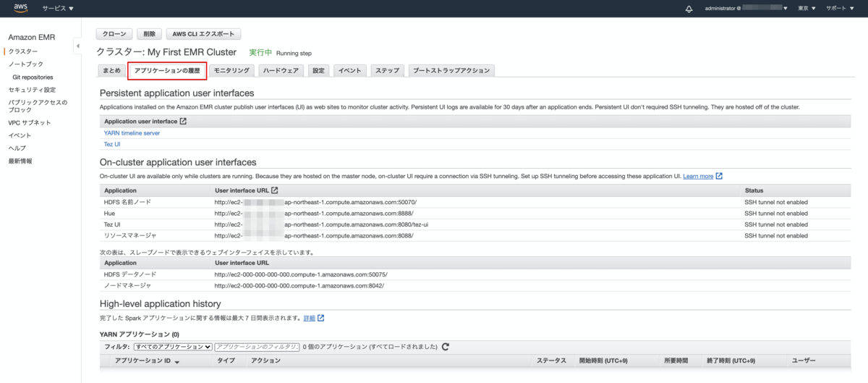868x383 pixels.
Task: Select the リソースマネージャ row URL
Action: (314, 236)
